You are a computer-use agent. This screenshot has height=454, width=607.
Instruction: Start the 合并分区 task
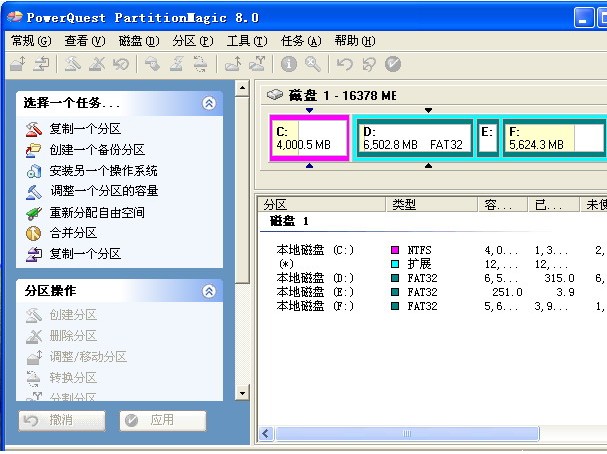point(73,233)
